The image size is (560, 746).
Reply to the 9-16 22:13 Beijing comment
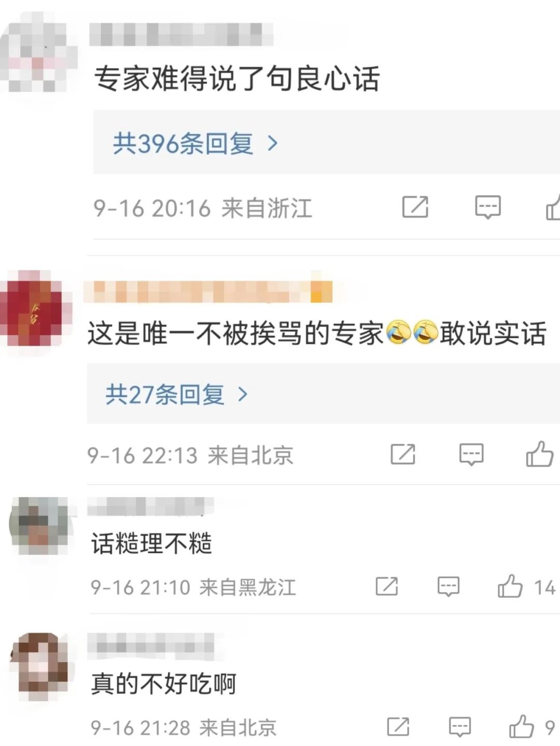471,455
